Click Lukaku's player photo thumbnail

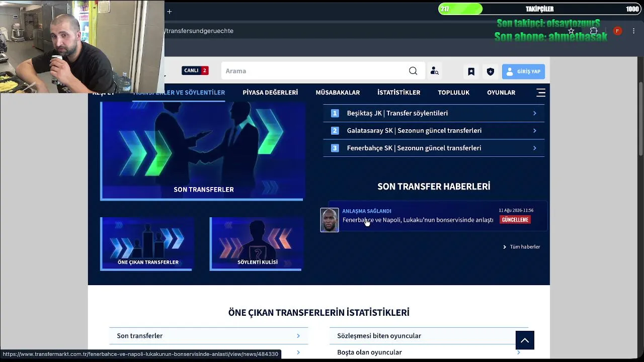point(330,220)
